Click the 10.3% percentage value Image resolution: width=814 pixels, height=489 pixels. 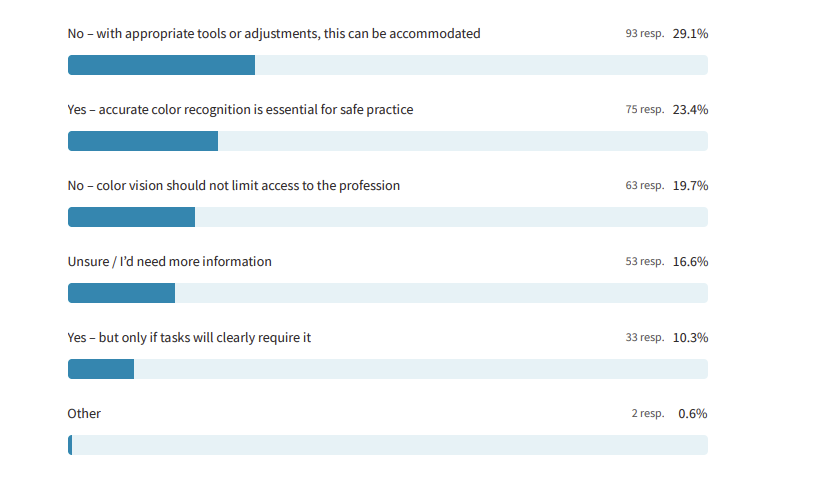[690, 338]
